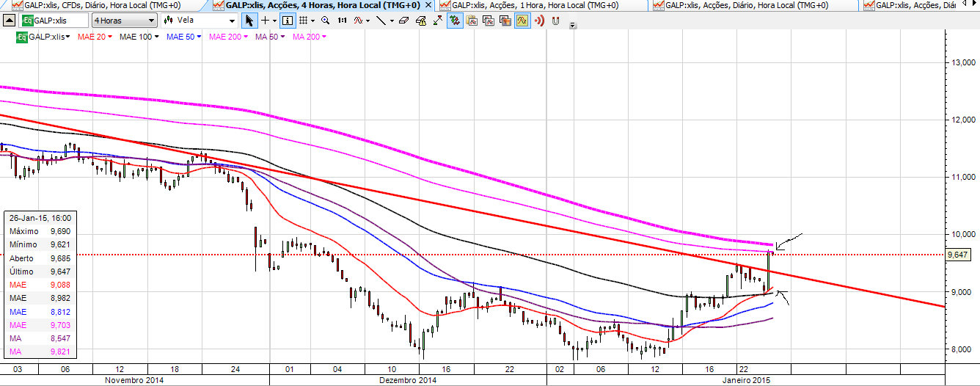Select the trend line drawing tool
This screenshot has height=386, width=980.
point(381,21)
